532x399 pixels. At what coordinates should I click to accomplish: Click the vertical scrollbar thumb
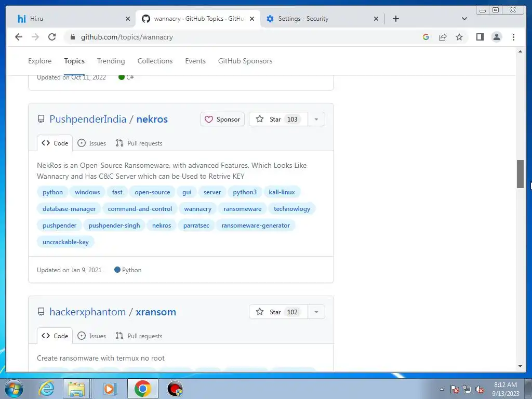point(520,174)
